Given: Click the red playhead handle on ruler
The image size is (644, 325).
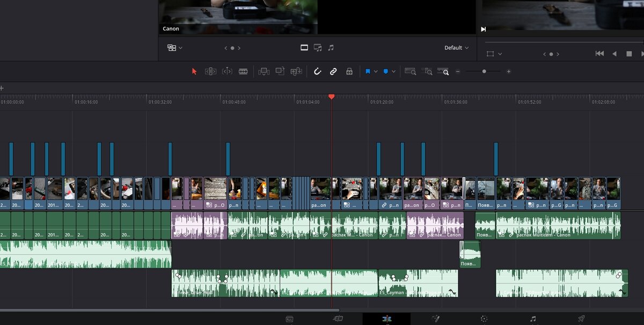Looking at the screenshot, I should tap(331, 97).
